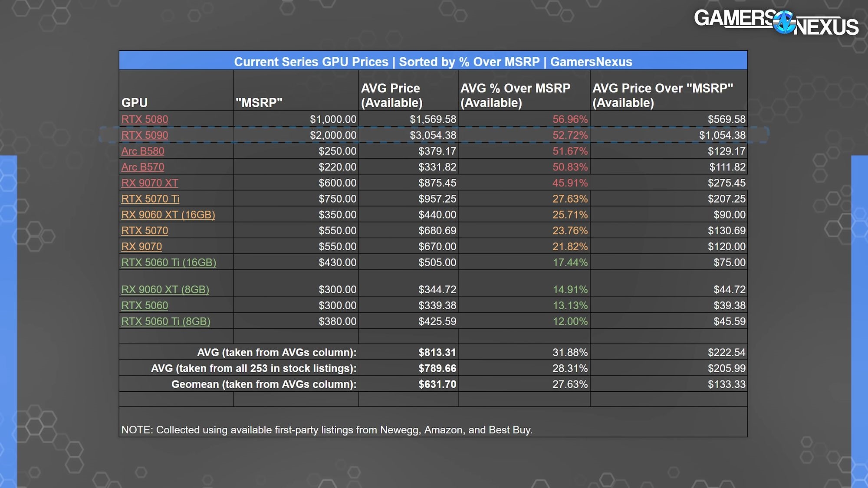Select the $3,054.38 average price cell
868x488 pixels.
click(x=433, y=135)
